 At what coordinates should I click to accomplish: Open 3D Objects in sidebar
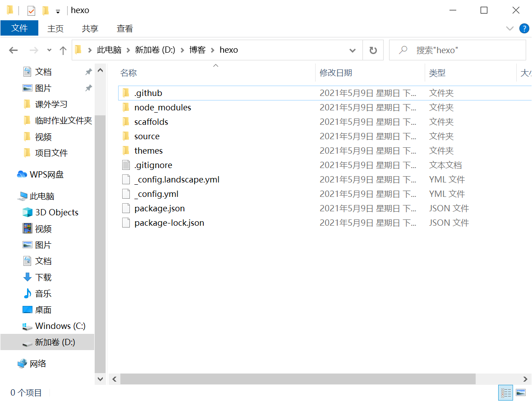click(56, 212)
